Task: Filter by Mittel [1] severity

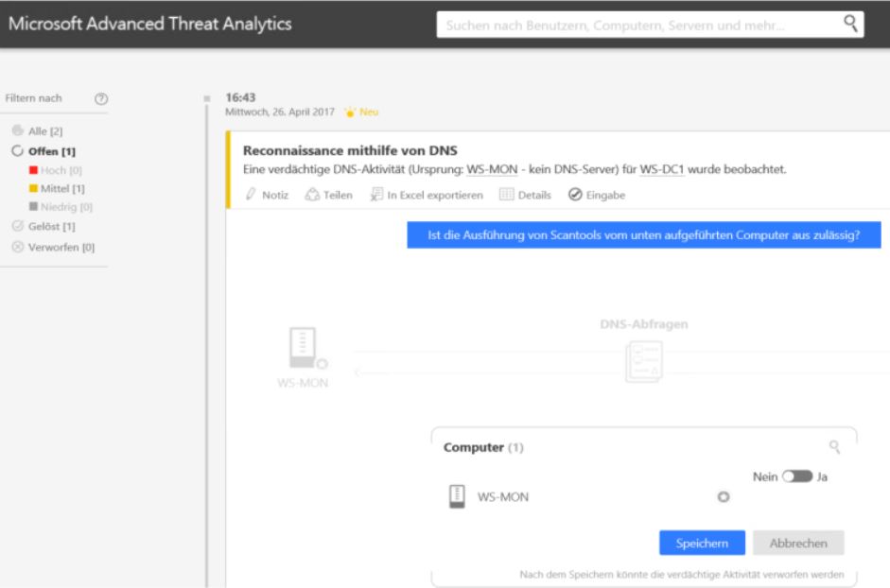Action: (57, 188)
